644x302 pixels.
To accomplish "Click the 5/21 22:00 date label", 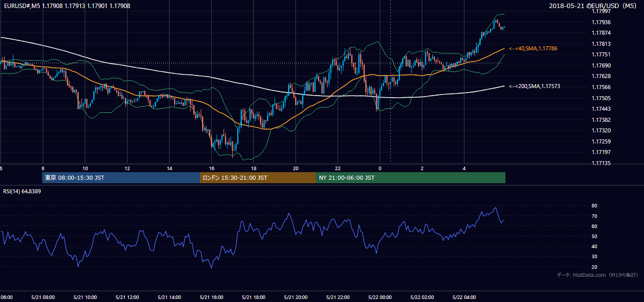I will pyautogui.click(x=338, y=297).
